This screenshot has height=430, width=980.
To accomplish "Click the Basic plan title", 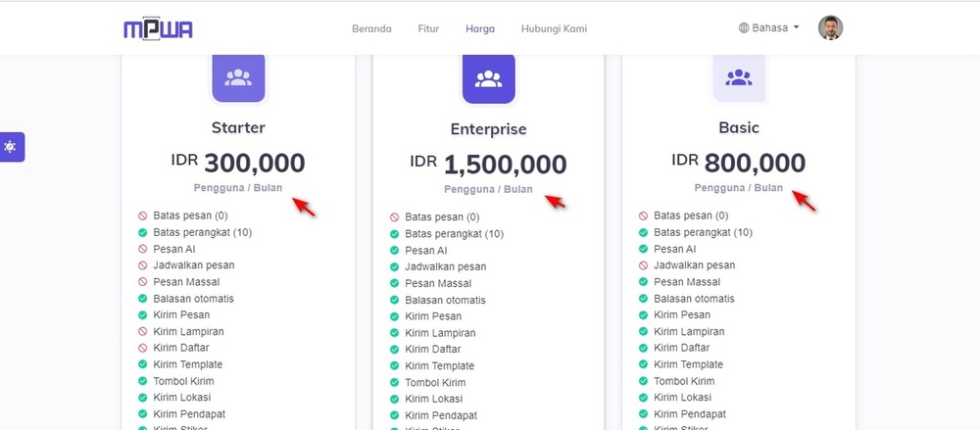I will point(739,127).
